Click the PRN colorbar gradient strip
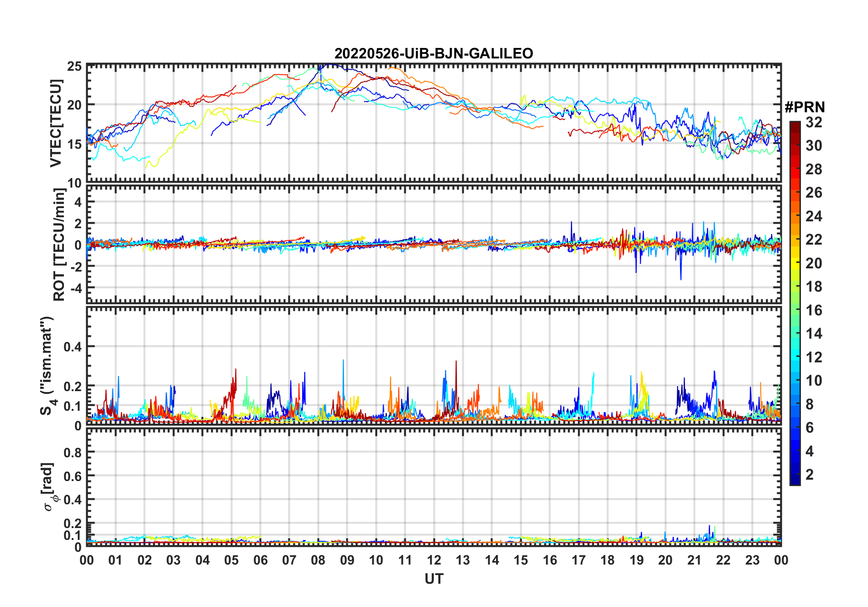 (795, 303)
